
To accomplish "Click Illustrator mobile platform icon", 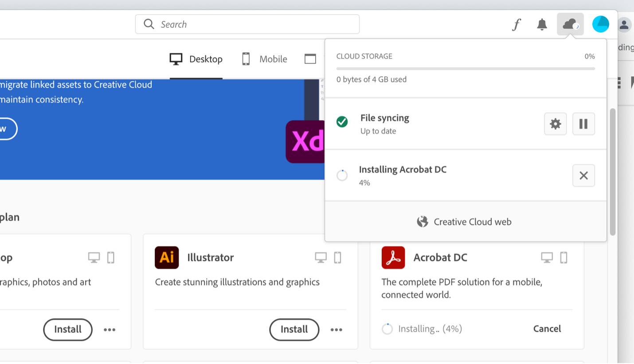I will (337, 258).
